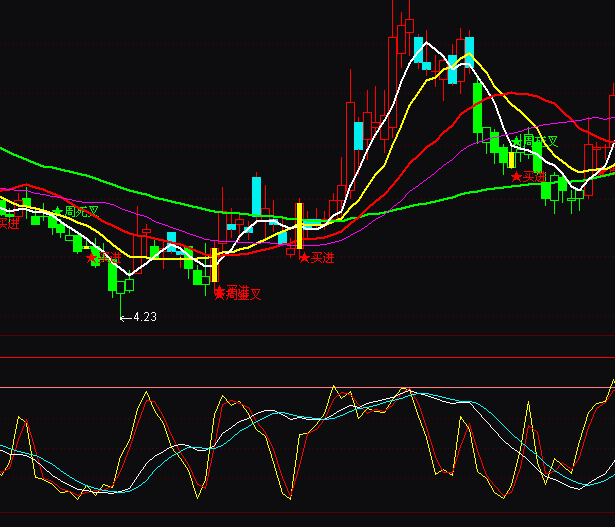
Task: Click the tall cyan candle left of center
Action: pos(257,195)
